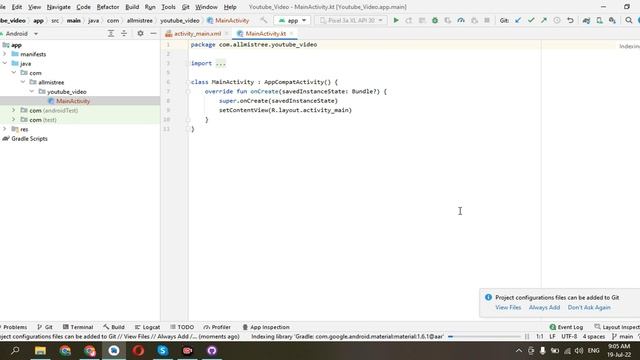The height and width of the screenshot is (360, 640).
Task: Open the Navigate menu
Action: coord(58,7)
